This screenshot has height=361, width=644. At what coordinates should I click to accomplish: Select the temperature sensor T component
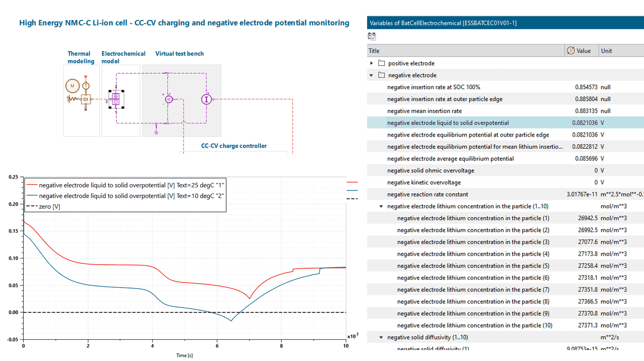86,86
